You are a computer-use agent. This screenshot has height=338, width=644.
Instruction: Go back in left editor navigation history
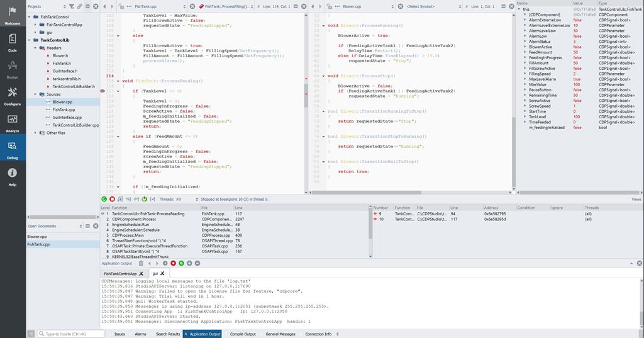104,6
